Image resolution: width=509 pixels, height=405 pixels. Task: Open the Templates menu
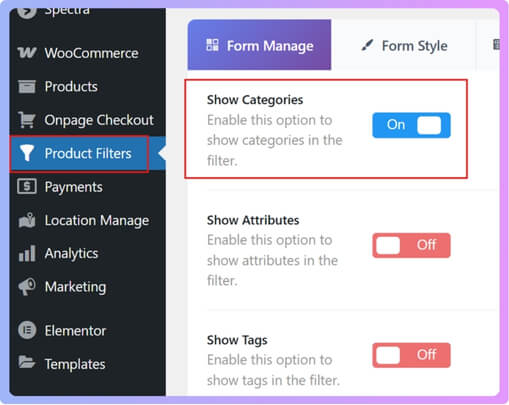pos(87,364)
